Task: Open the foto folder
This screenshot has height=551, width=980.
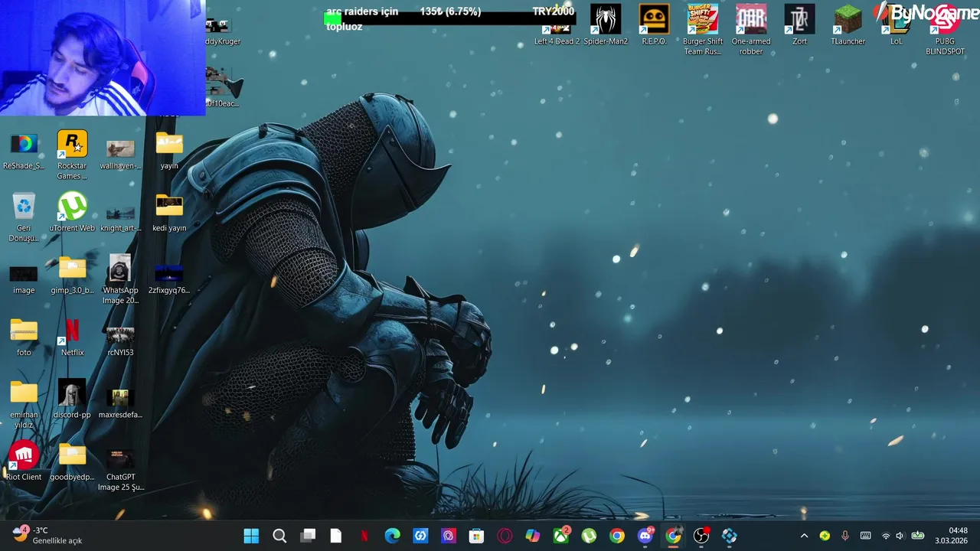Action: click(x=24, y=337)
